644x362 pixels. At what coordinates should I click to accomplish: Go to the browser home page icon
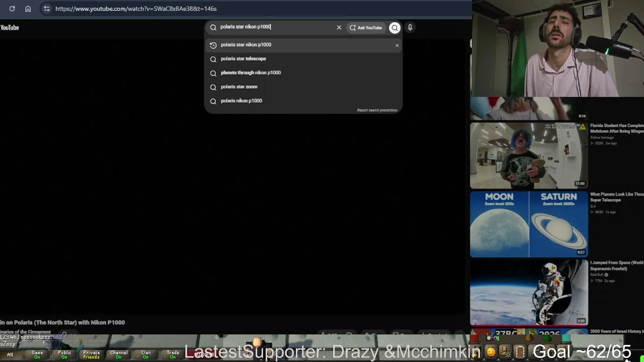(x=28, y=9)
